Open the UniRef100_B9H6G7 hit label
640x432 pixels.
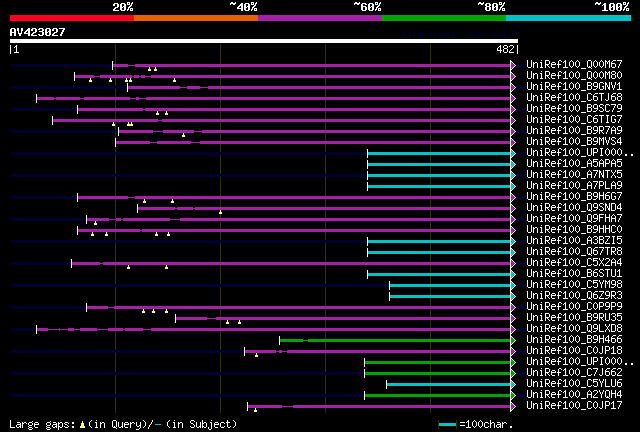pyautogui.click(x=574, y=197)
